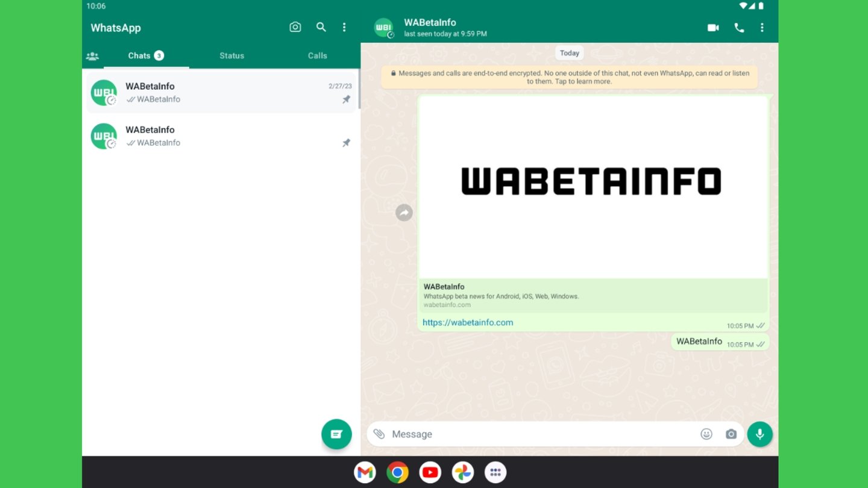The height and width of the screenshot is (488, 868).
Task: Open the app drawer from the taskbar
Action: click(x=495, y=472)
